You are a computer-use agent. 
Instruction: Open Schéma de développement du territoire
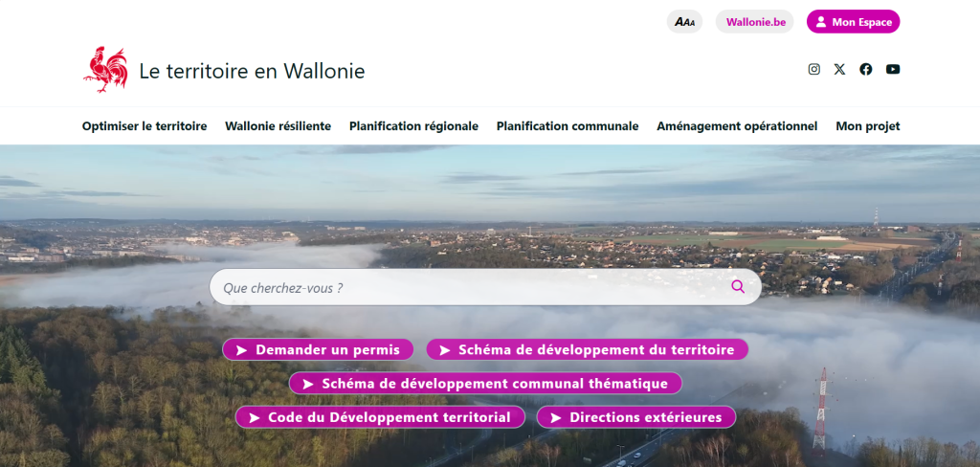(x=587, y=349)
